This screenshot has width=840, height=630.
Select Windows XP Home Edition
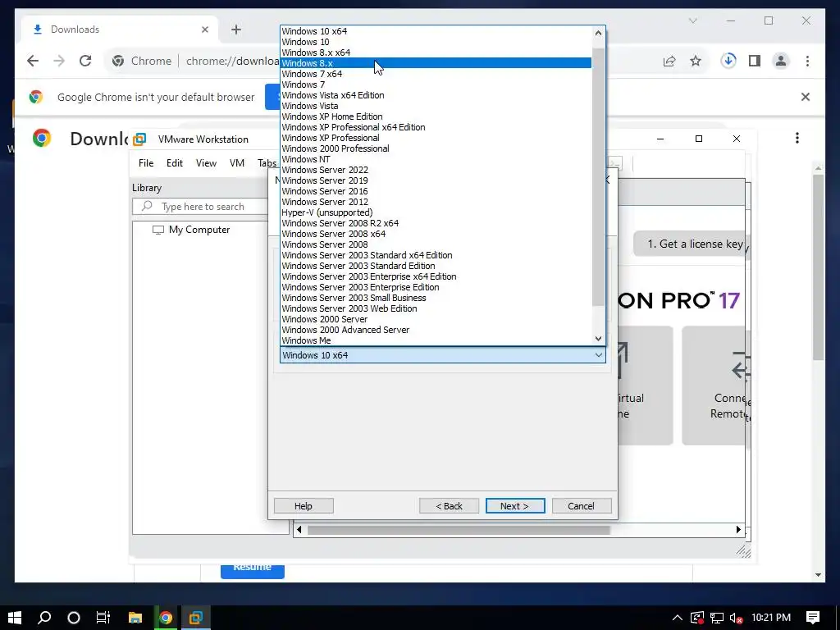436,116
